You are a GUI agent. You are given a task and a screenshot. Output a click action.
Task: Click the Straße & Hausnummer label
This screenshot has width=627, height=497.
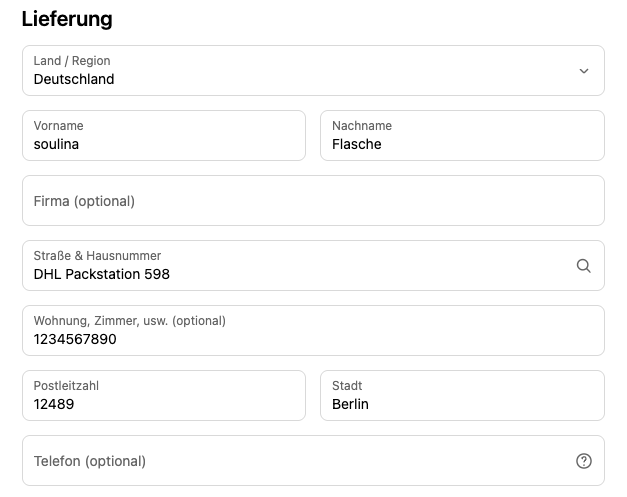pyautogui.click(x=97, y=256)
